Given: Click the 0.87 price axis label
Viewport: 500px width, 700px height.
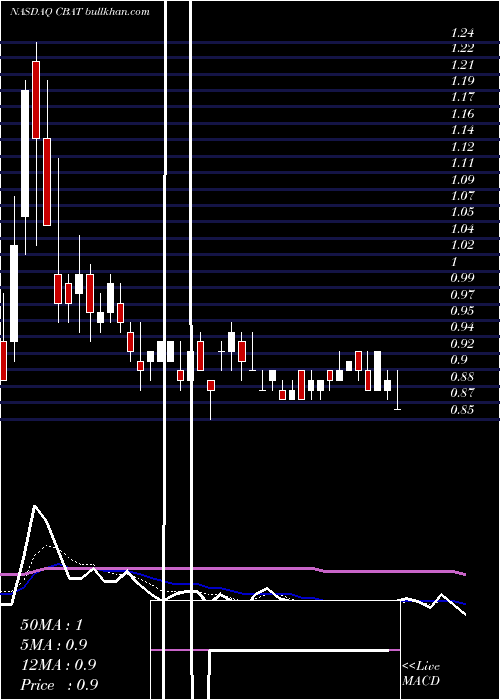Looking at the screenshot, I should (462, 393).
